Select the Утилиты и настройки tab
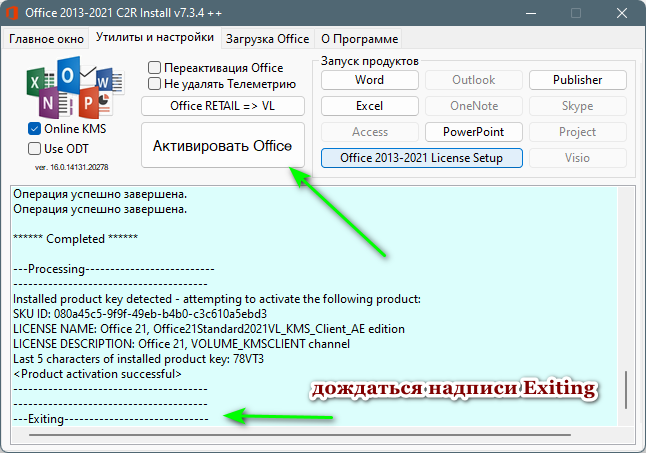This screenshot has width=646, height=453. click(x=155, y=37)
